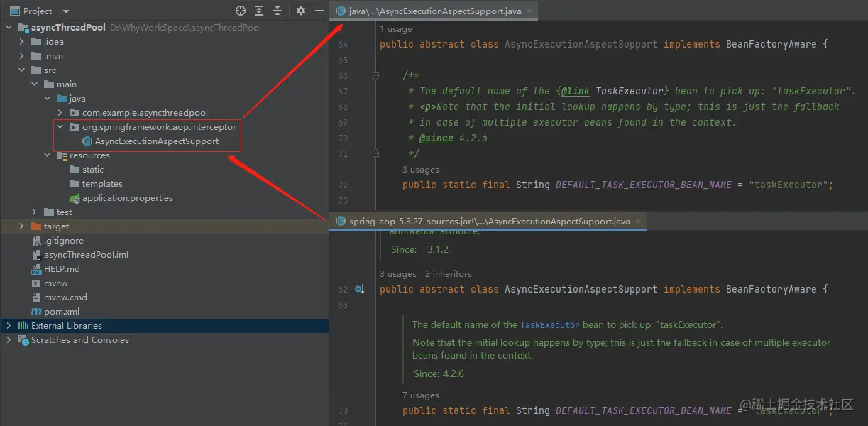Click the Project panel window icon
Screen dimensions: 868x426
(x=13, y=11)
